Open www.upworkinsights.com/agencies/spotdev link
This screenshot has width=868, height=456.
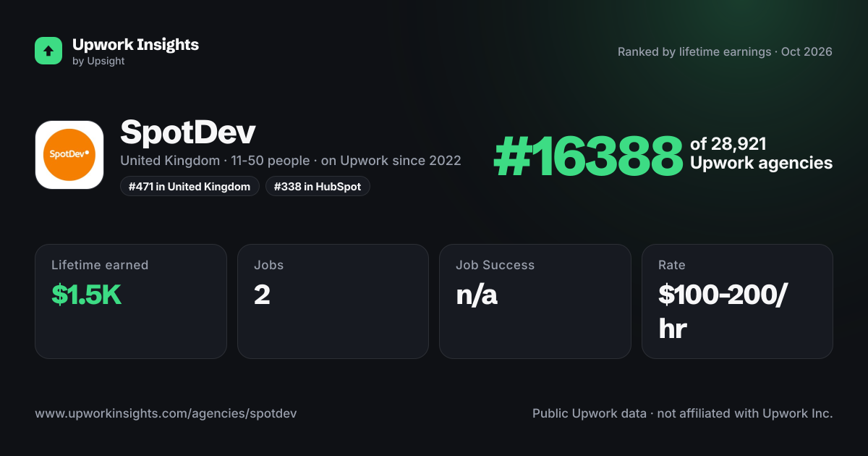166,414
